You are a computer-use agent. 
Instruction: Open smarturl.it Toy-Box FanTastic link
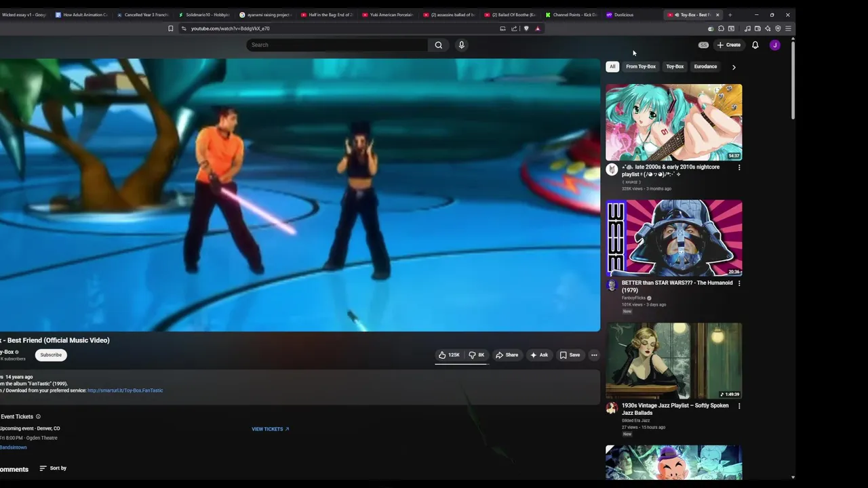tap(125, 390)
